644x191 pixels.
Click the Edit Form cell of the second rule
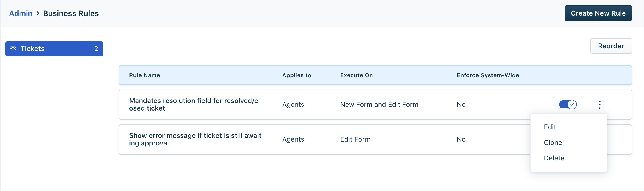pyautogui.click(x=355, y=139)
